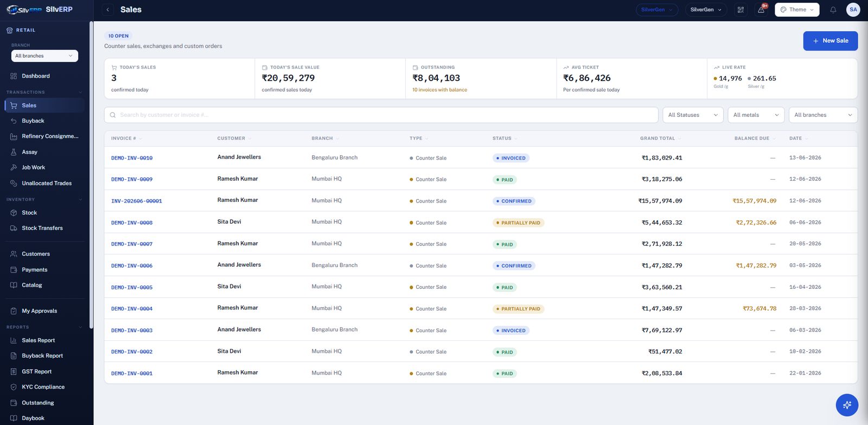Click the SilvERP logo
868x425 pixels.
pos(39,10)
